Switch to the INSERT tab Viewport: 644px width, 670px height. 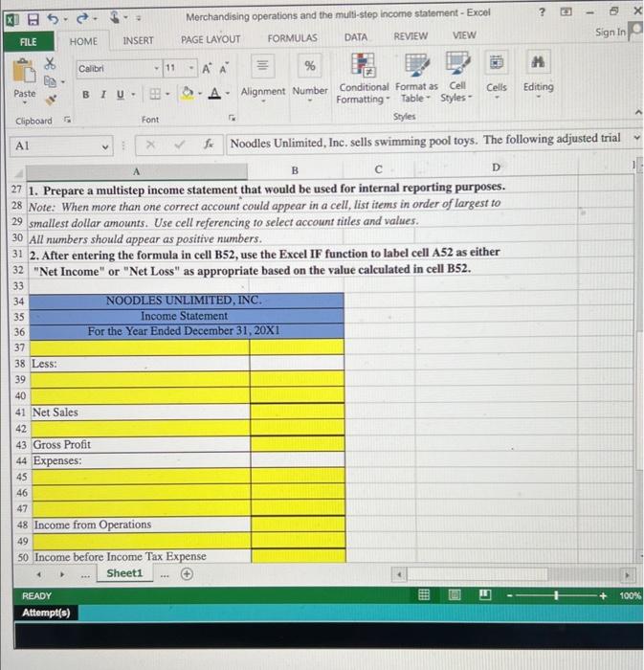138,40
